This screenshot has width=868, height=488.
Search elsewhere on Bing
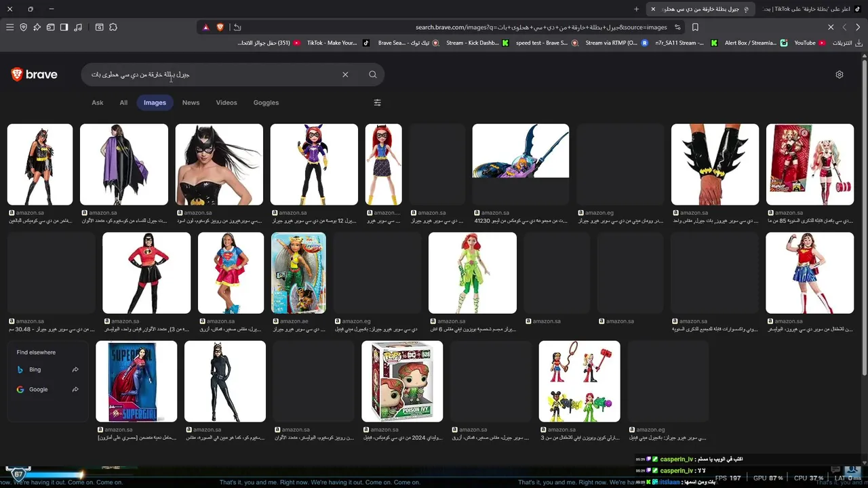[x=47, y=369]
